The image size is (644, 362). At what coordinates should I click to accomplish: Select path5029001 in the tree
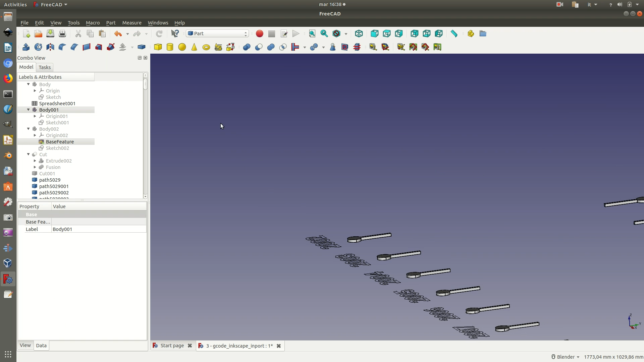[54, 186]
